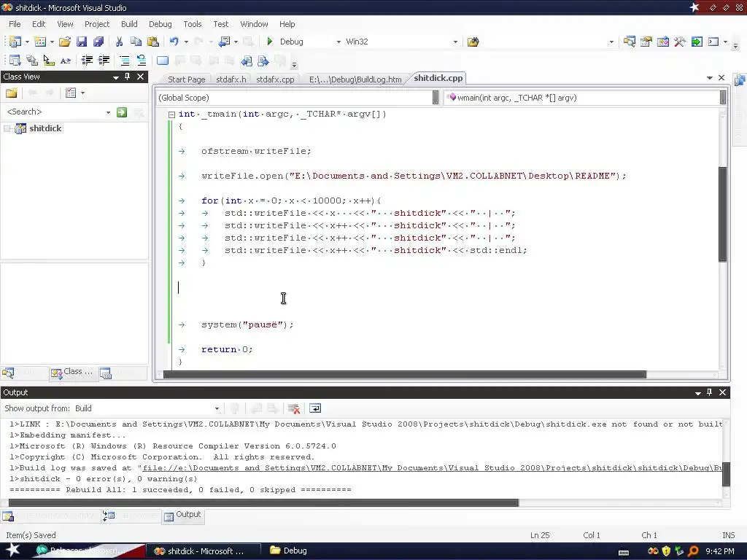Expand the shitdick node in Class View
This screenshot has width=747, height=560.
pyautogui.click(x=7, y=128)
